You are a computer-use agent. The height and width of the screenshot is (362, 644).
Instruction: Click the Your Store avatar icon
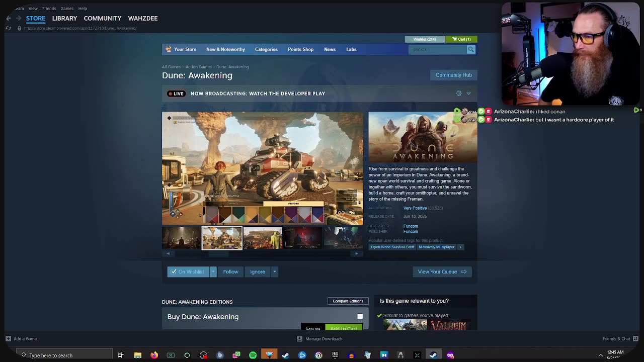169,49
